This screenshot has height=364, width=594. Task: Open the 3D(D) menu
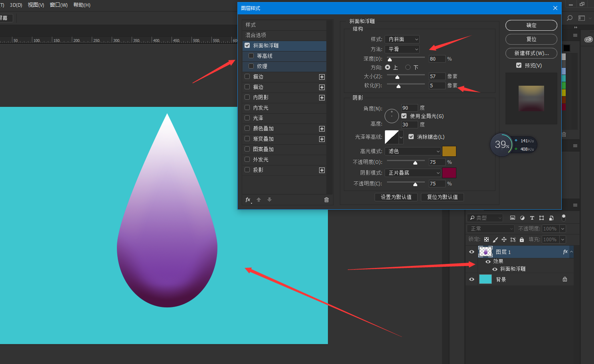coord(16,5)
